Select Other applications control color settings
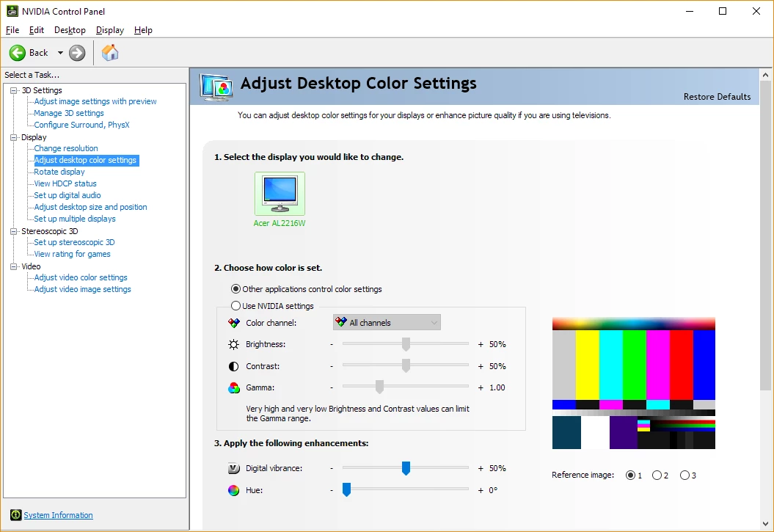774x532 pixels. tap(236, 288)
